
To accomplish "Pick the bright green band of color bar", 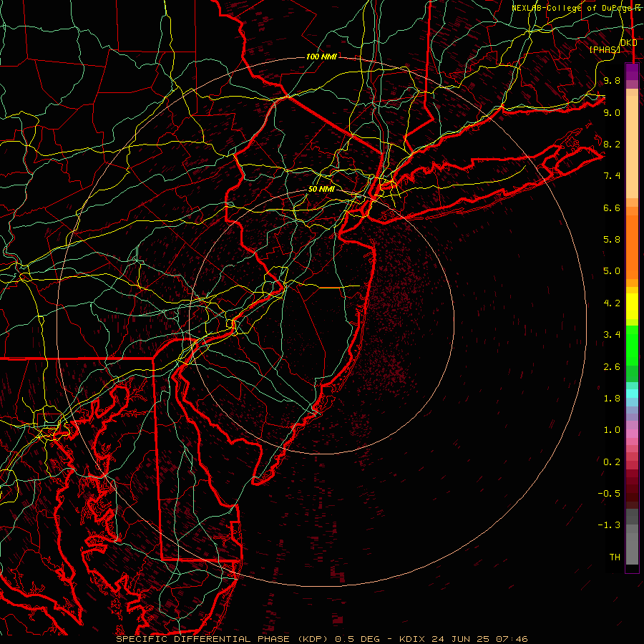I will point(632,345).
